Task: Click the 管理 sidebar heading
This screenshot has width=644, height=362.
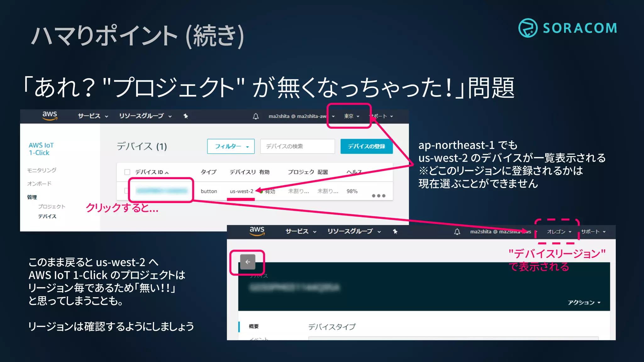Action: coord(32,197)
